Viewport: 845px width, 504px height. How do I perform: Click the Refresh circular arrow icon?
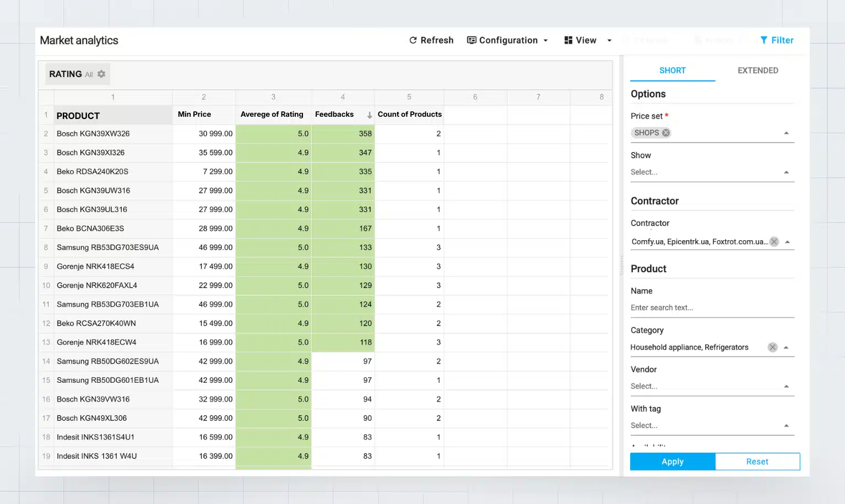pyautogui.click(x=413, y=40)
